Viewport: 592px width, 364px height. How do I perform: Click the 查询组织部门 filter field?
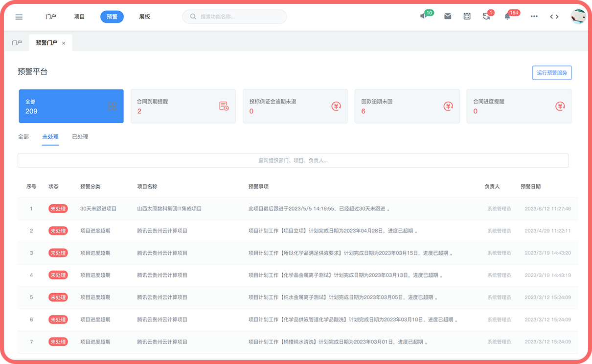[x=293, y=160]
